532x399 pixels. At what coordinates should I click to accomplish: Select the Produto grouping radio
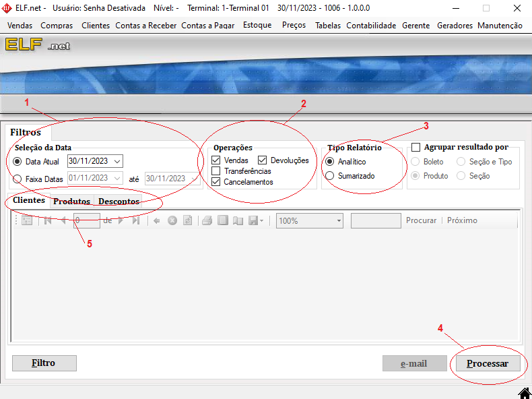[415, 175]
